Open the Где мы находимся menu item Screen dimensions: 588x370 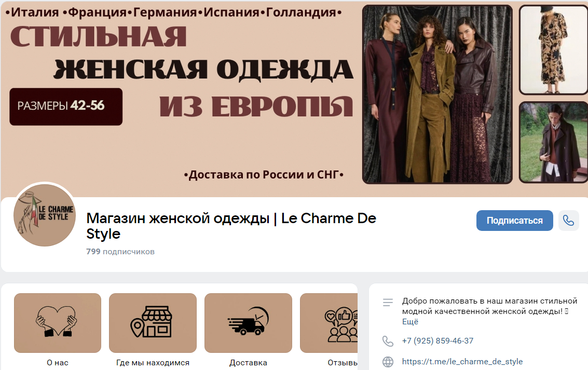[153, 363]
